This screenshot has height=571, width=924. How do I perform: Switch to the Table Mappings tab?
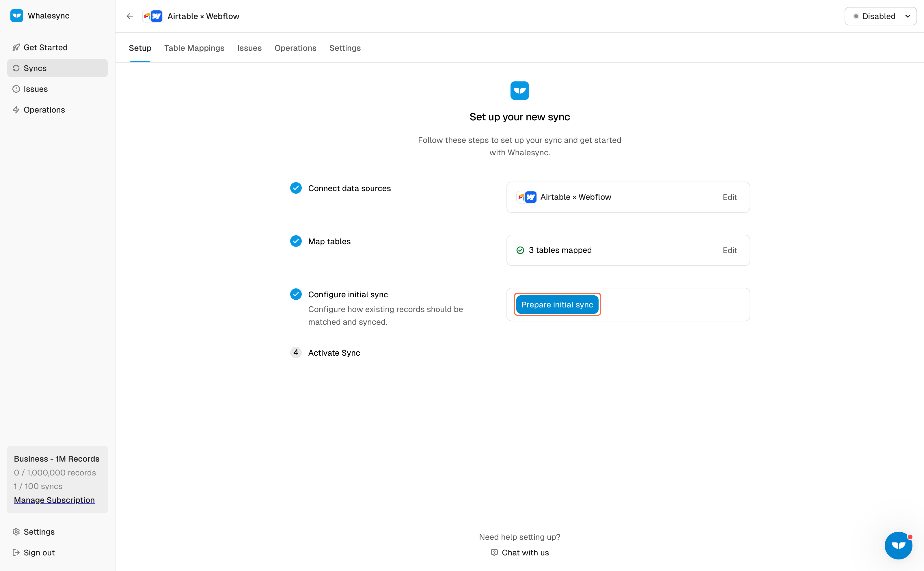[194, 48]
